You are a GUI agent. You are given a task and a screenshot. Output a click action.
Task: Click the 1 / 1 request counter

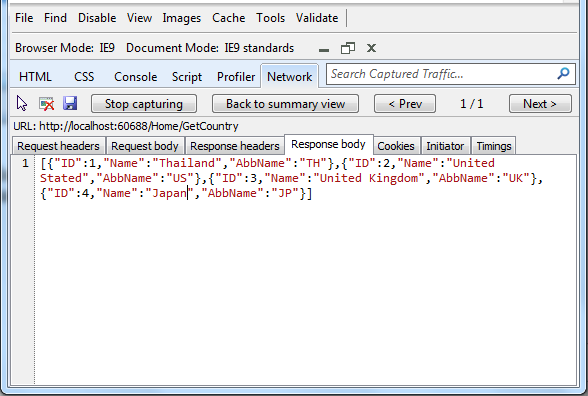tap(472, 104)
